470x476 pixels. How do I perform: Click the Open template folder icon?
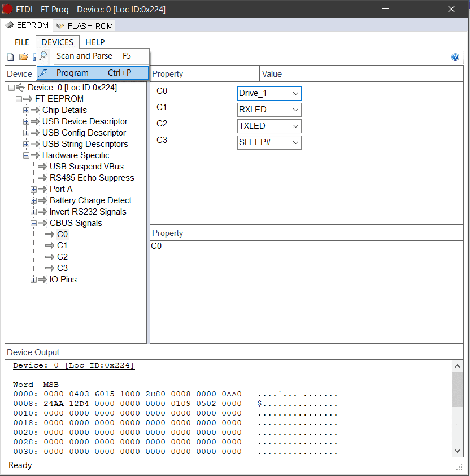tap(23, 57)
